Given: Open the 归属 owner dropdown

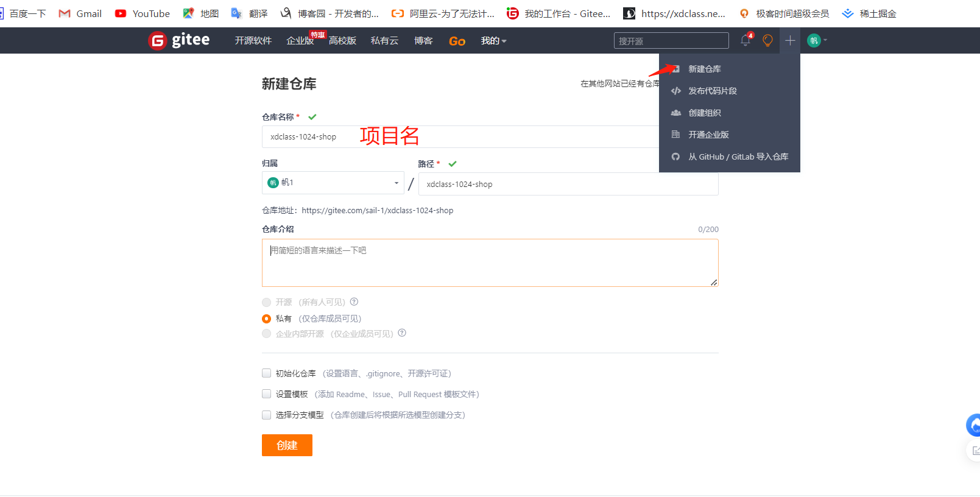Looking at the screenshot, I should 333,183.
